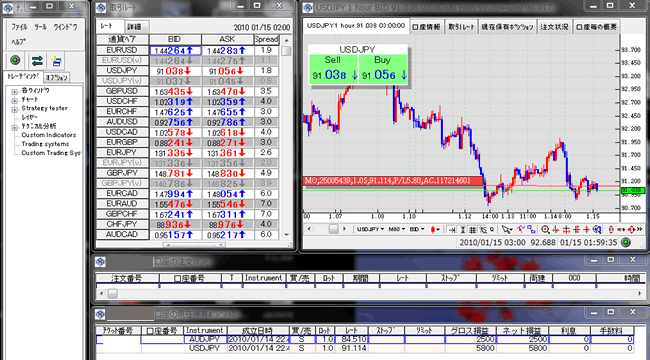
Task: Click the grid icon in the chart toolbar
Action: 472,230
